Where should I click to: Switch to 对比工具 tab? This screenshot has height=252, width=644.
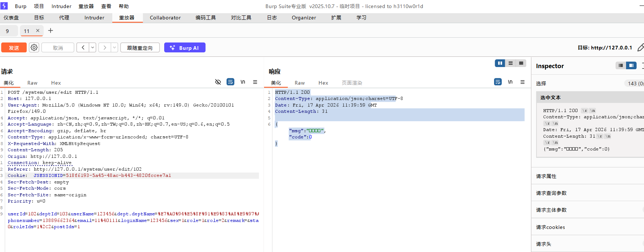coord(241,18)
